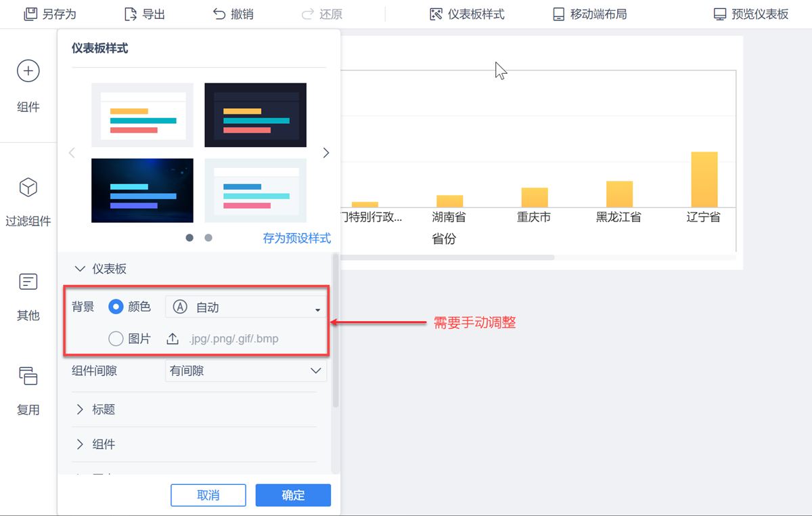Click the 湖南省 bar in chart
The width and height of the screenshot is (812, 516).
pyautogui.click(x=449, y=201)
